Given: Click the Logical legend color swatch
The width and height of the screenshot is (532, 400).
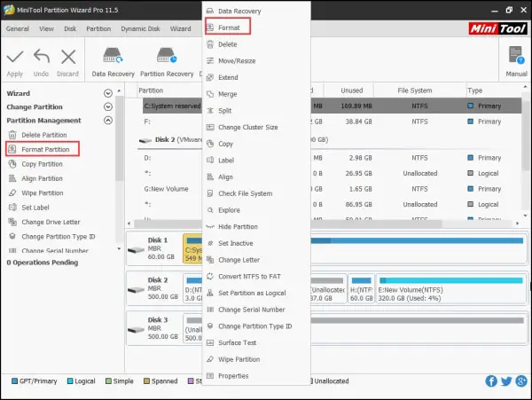Looking at the screenshot, I should (x=70, y=381).
